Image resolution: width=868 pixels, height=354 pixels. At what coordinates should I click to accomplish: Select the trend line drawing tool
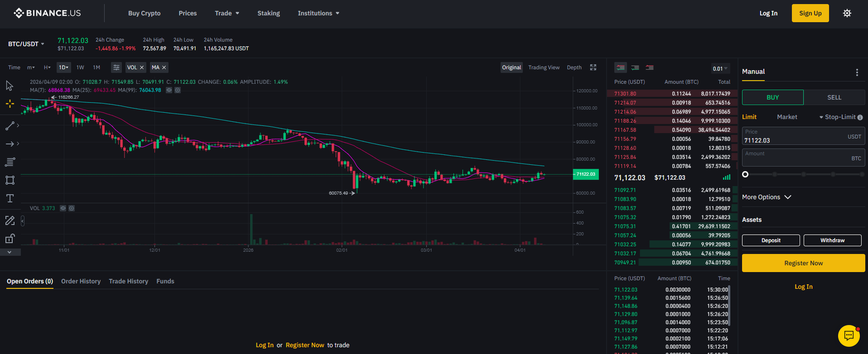coord(10,126)
